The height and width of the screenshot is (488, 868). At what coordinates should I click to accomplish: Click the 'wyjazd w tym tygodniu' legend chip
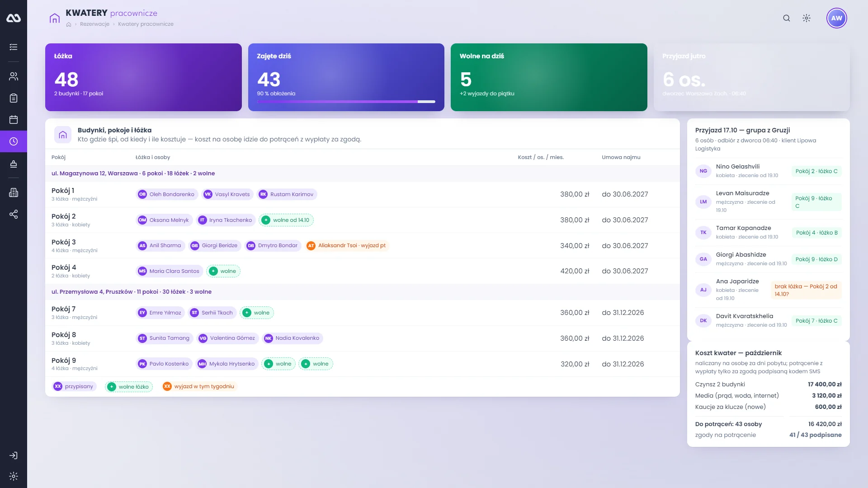(x=199, y=387)
